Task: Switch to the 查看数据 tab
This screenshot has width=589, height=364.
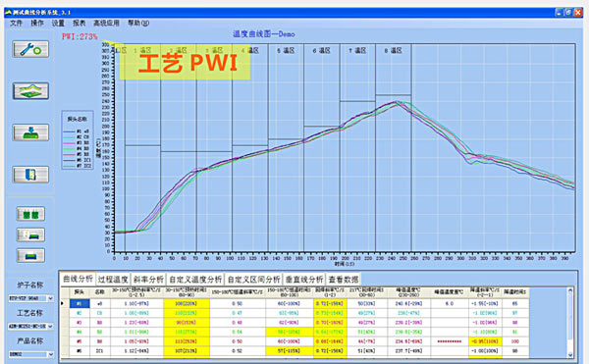Action: [x=344, y=280]
